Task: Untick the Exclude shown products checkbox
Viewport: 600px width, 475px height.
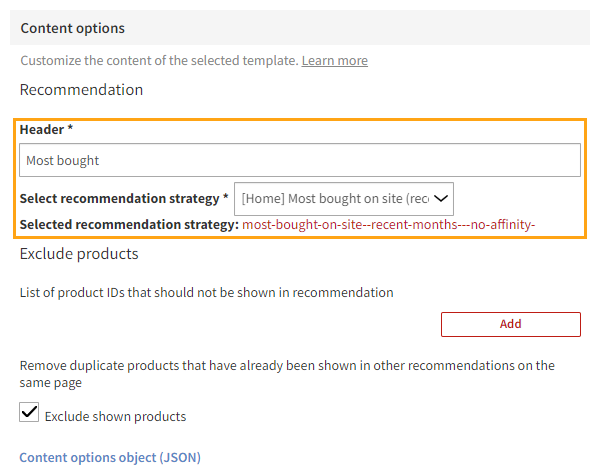Action: point(30,412)
